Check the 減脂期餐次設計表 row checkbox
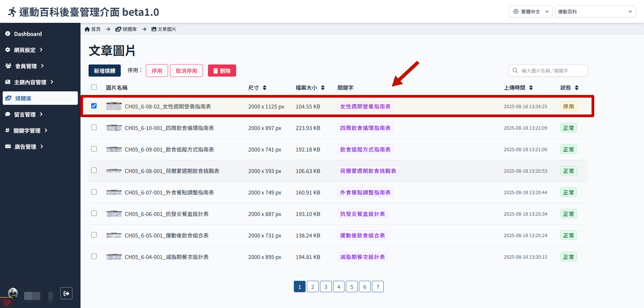The image size is (644, 308). point(94,256)
